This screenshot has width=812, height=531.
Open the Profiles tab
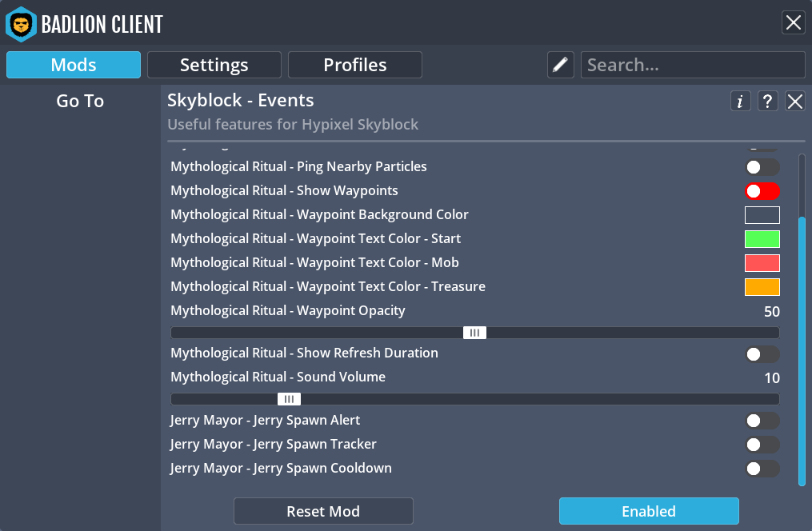[x=354, y=65]
